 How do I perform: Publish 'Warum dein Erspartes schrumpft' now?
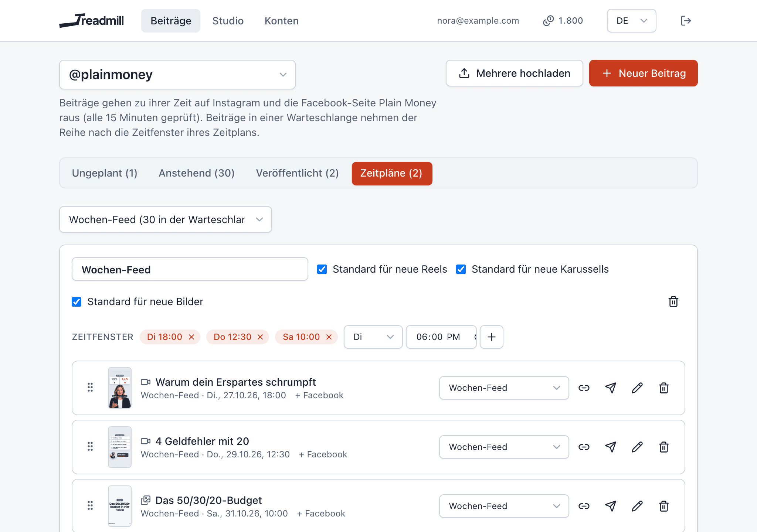coord(611,388)
